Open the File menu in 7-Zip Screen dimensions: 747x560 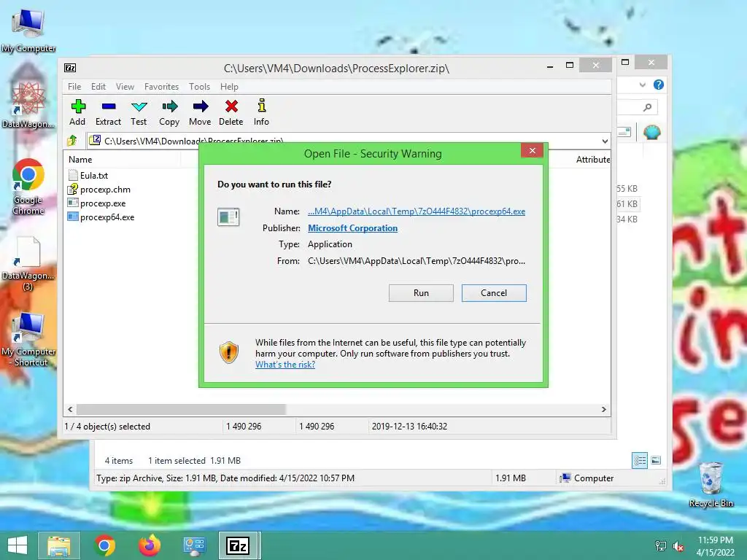coord(74,87)
